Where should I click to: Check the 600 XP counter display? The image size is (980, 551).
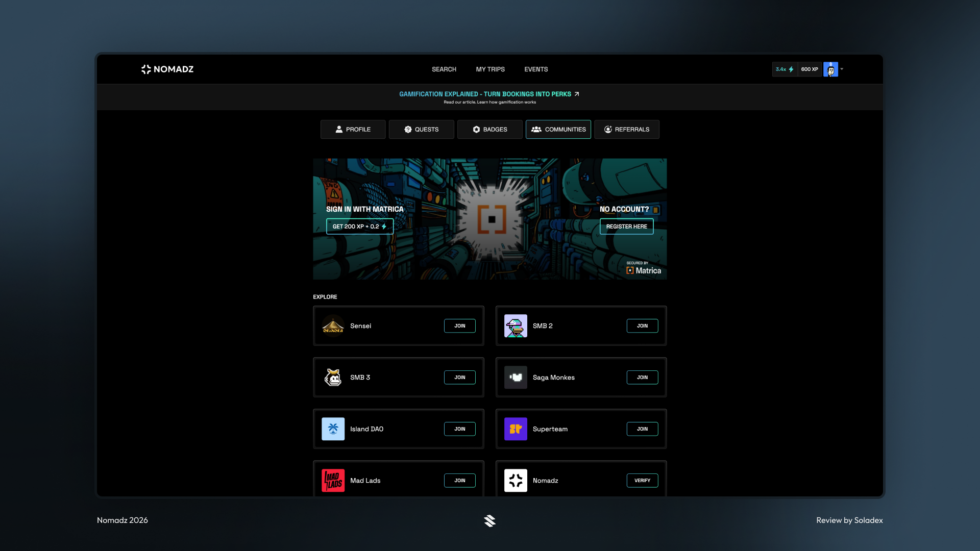[x=809, y=69]
